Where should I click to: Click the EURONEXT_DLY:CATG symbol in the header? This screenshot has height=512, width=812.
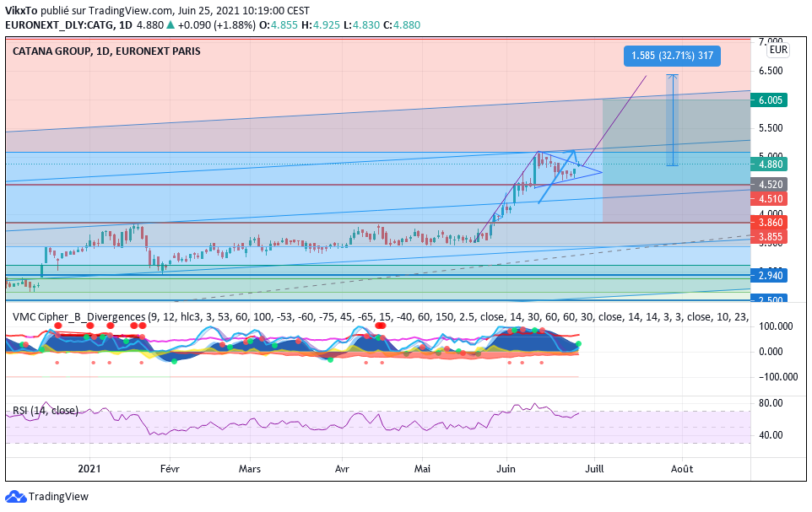[60, 24]
